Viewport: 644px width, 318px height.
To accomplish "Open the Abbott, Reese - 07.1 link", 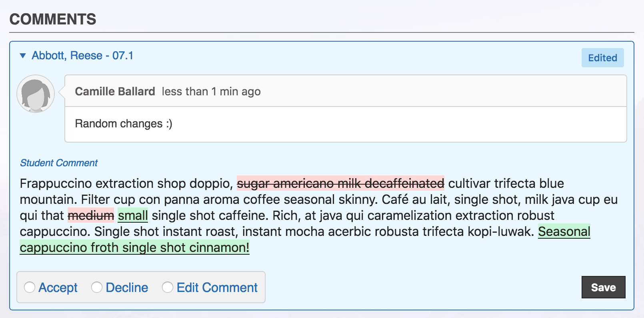I will 83,56.
